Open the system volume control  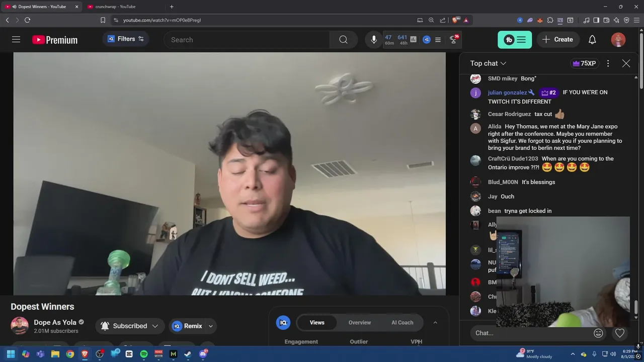coord(613,354)
